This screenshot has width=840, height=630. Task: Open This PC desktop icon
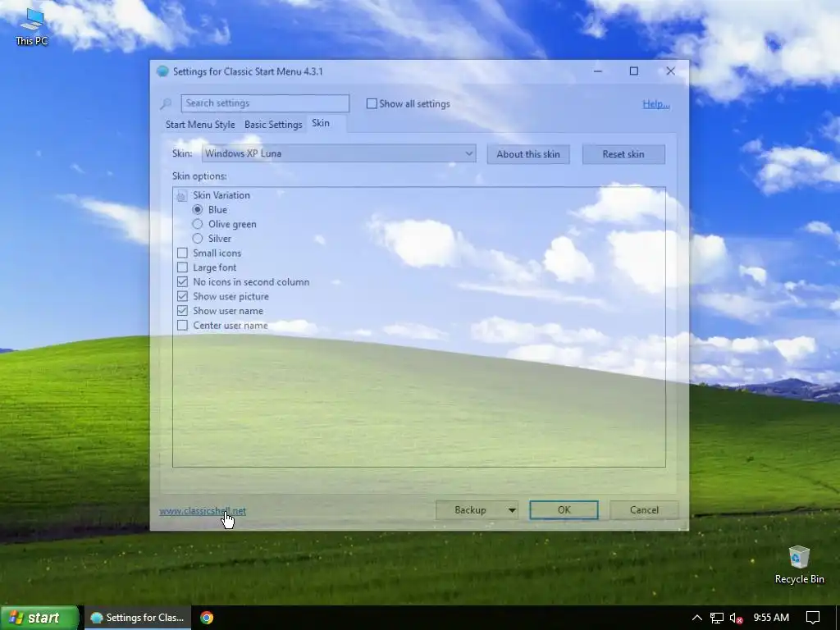pyautogui.click(x=32, y=25)
